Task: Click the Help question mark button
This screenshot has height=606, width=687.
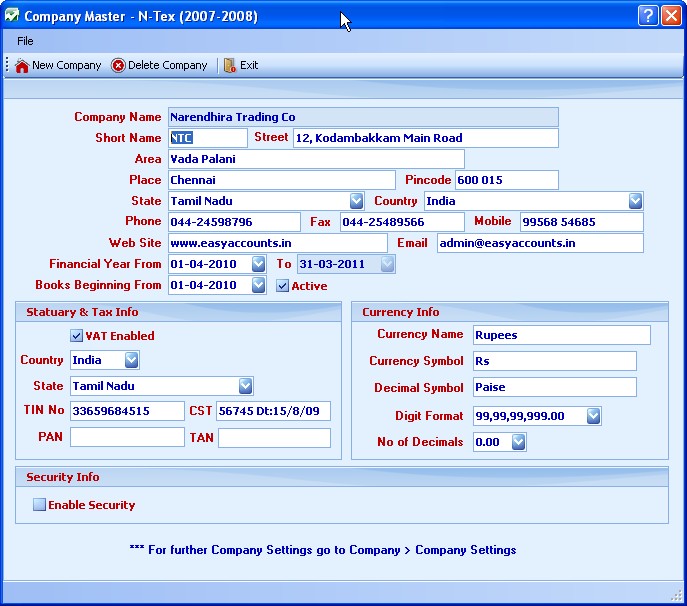Action: point(648,16)
